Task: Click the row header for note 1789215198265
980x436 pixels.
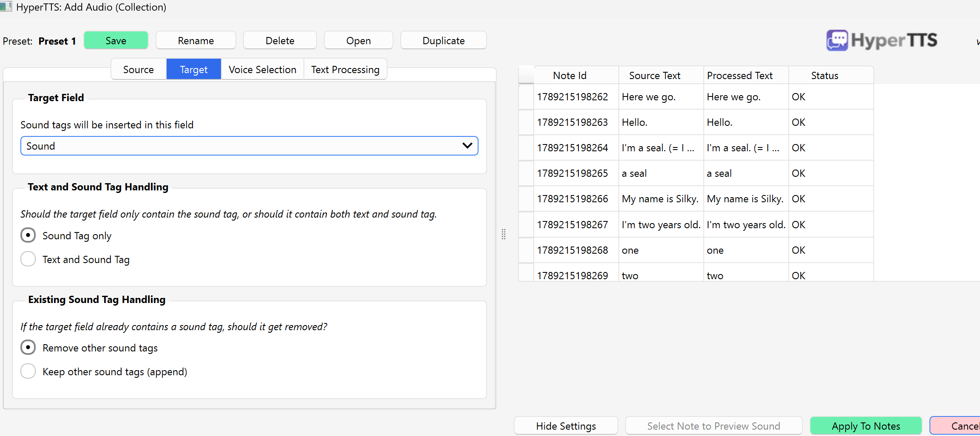Action: coord(526,173)
